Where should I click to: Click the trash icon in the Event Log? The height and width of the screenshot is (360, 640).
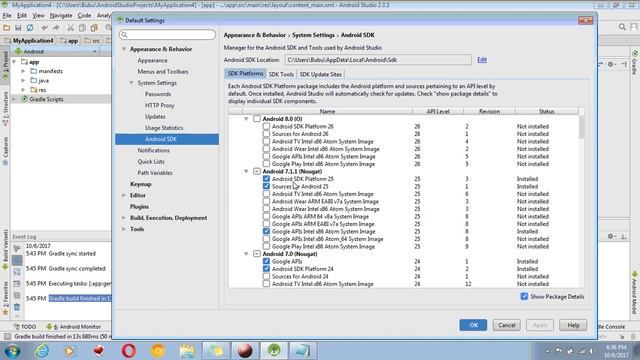click(x=17, y=307)
